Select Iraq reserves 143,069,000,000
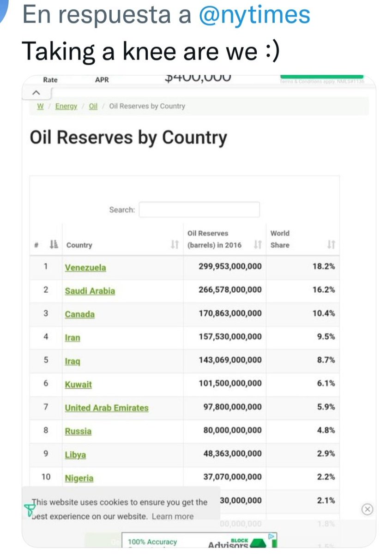The height and width of the screenshot is (554, 392). [230, 360]
